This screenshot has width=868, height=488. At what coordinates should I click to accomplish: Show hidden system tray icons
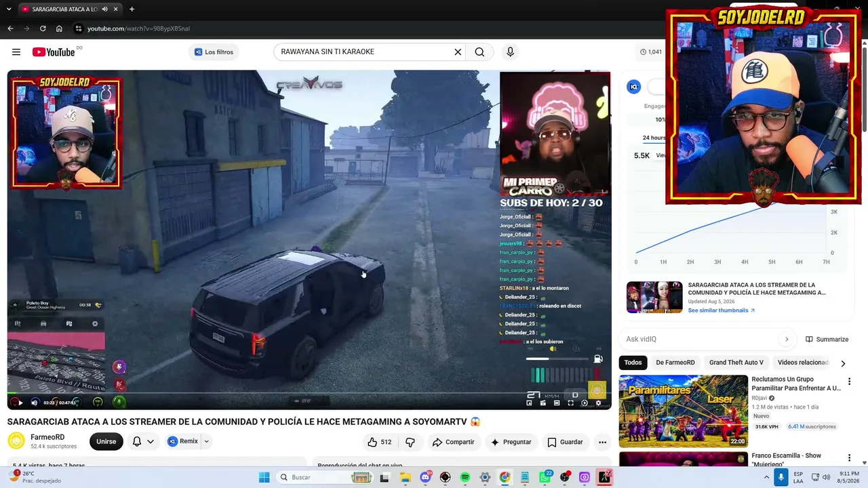pyautogui.click(x=766, y=478)
